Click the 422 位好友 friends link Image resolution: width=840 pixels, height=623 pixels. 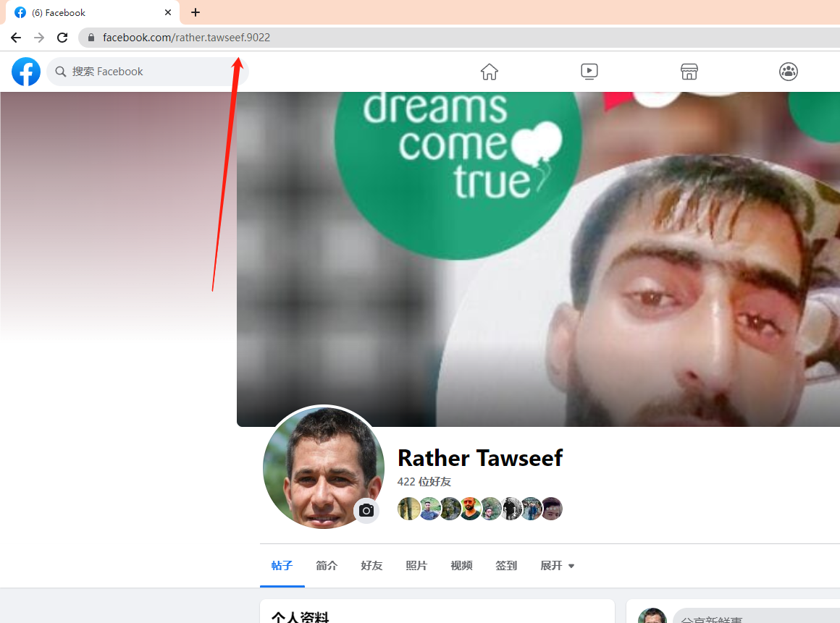tap(424, 482)
